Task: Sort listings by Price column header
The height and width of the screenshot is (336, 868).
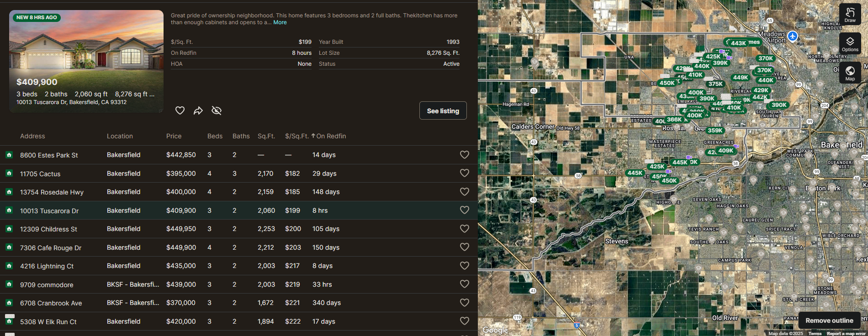Action: (174, 136)
